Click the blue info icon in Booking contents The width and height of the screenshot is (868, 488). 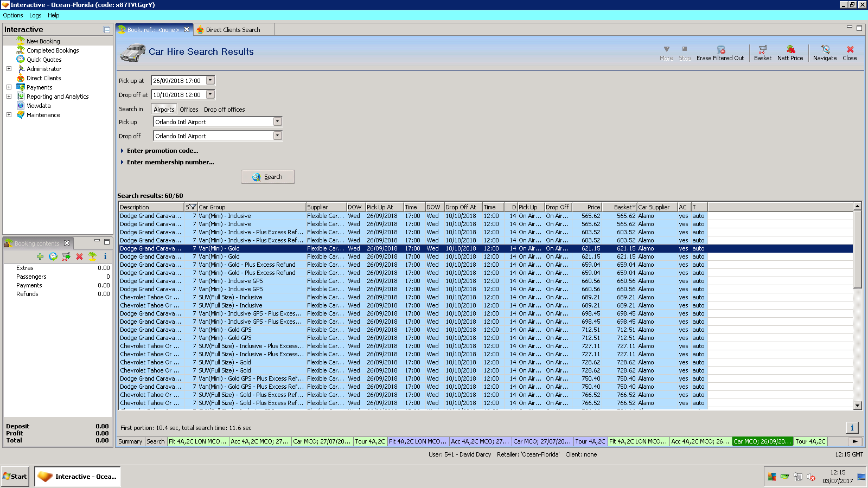tap(105, 256)
